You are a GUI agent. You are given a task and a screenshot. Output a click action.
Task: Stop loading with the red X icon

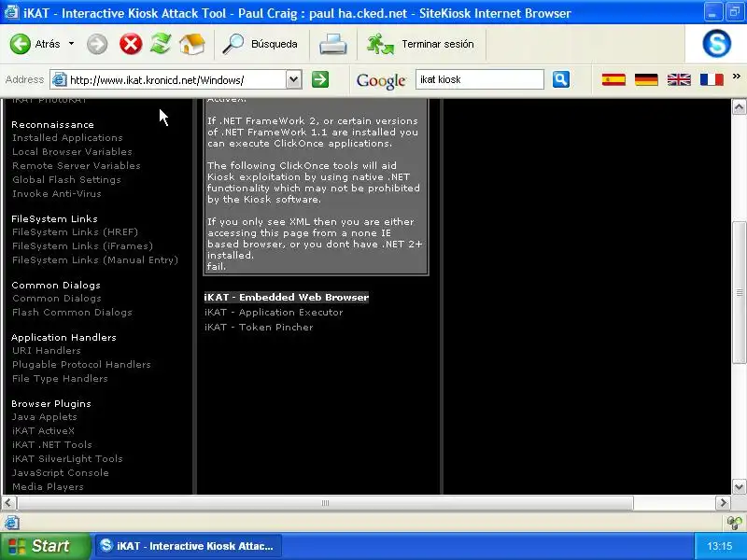[131, 44]
